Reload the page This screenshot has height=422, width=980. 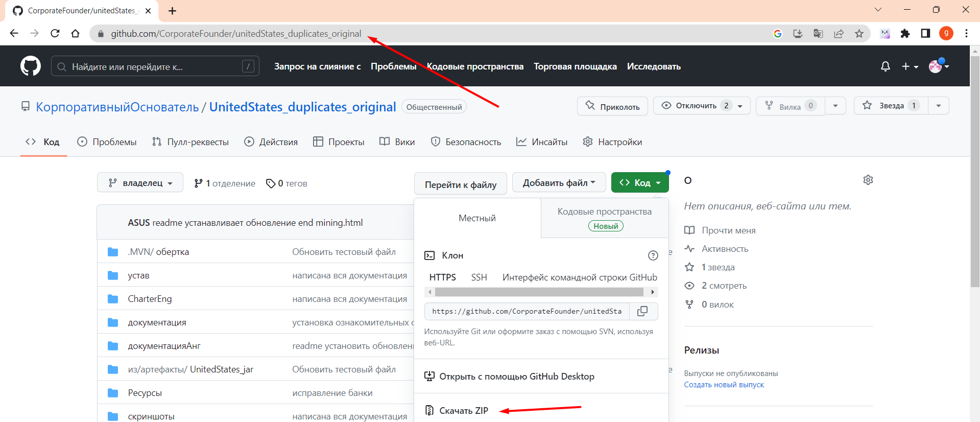coord(55,34)
